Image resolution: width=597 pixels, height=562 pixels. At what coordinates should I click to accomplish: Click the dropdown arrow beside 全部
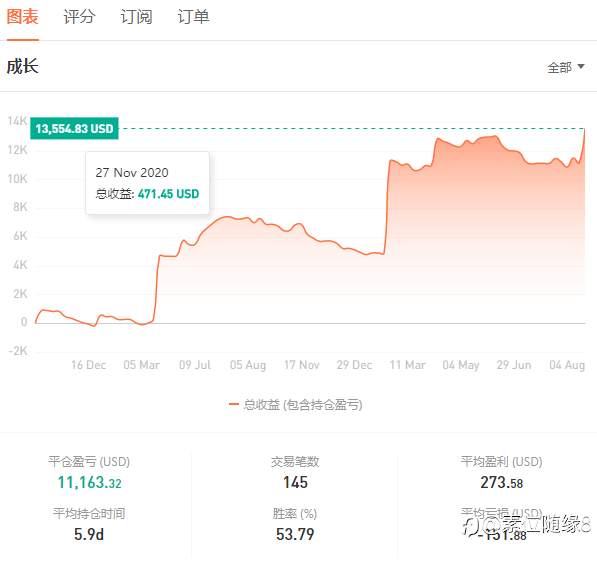pyautogui.click(x=581, y=67)
